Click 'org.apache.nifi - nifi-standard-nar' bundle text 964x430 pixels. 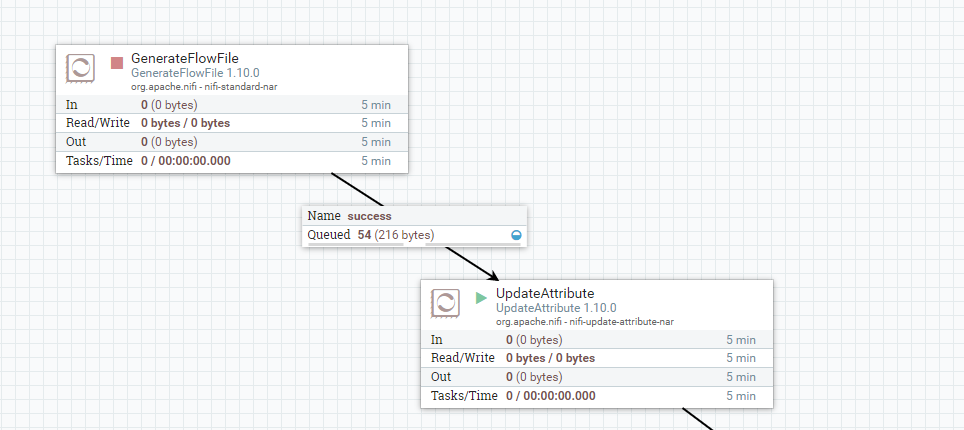204,87
